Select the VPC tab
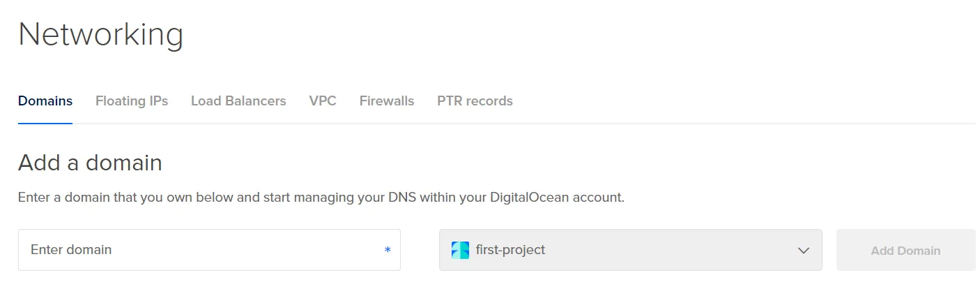The width and height of the screenshot is (980, 296). coord(323,101)
